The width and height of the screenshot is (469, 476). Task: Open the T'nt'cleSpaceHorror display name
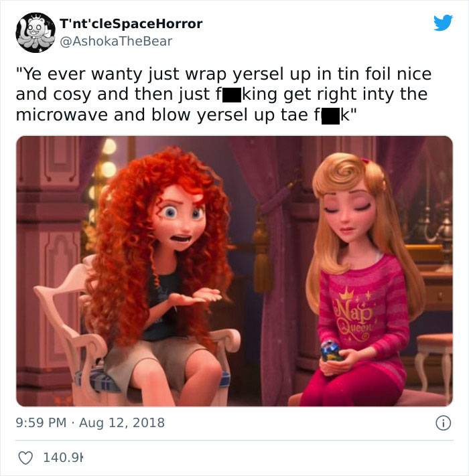(x=131, y=23)
